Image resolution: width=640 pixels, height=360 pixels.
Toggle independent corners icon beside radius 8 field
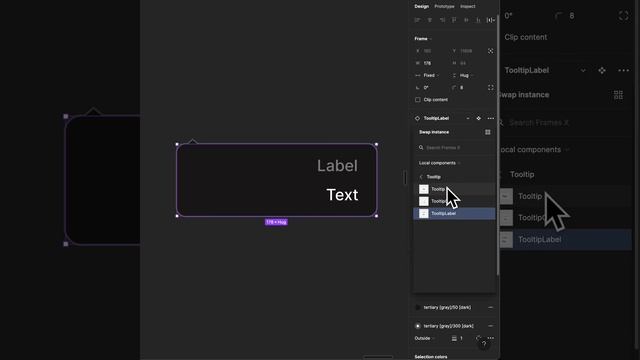coord(491,88)
